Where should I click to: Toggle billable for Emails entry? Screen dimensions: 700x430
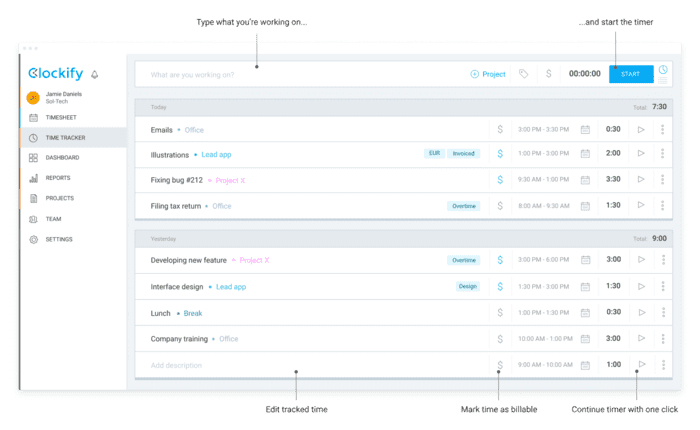pyautogui.click(x=500, y=129)
